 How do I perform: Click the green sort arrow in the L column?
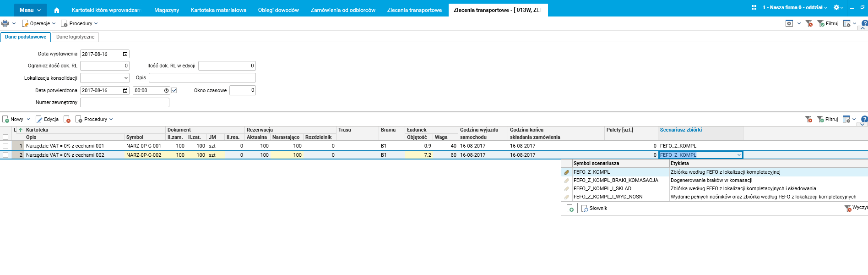21,130
